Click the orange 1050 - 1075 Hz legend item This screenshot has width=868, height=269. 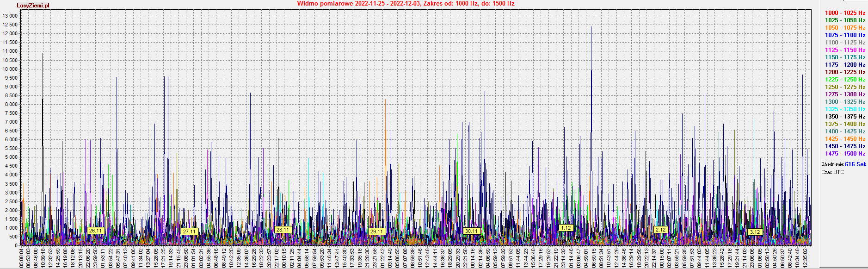(x=845, y=28)
